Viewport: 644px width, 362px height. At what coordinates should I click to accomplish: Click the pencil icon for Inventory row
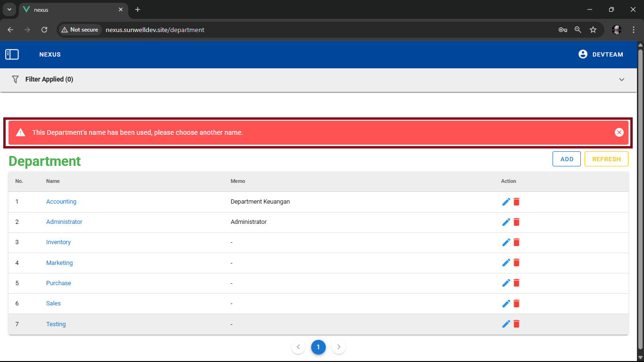tap(506, 242)
